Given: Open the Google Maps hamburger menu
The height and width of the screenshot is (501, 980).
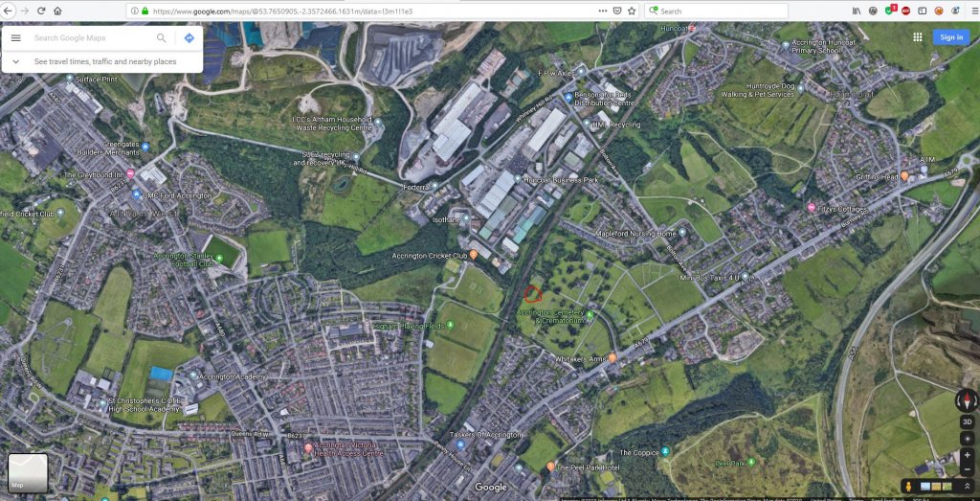Looking at the screenshot, I should click(16, 38).
